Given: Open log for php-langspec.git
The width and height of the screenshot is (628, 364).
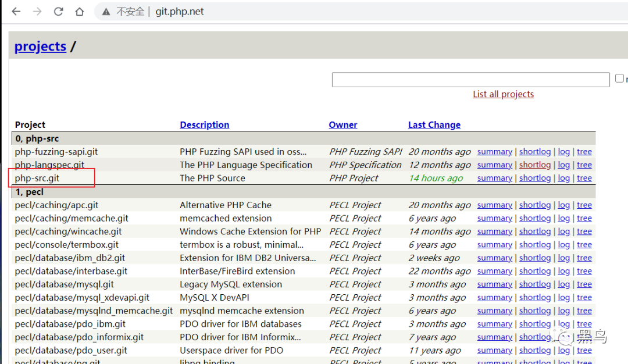Looking at the screenshot, I should click(x=563, y=165).
